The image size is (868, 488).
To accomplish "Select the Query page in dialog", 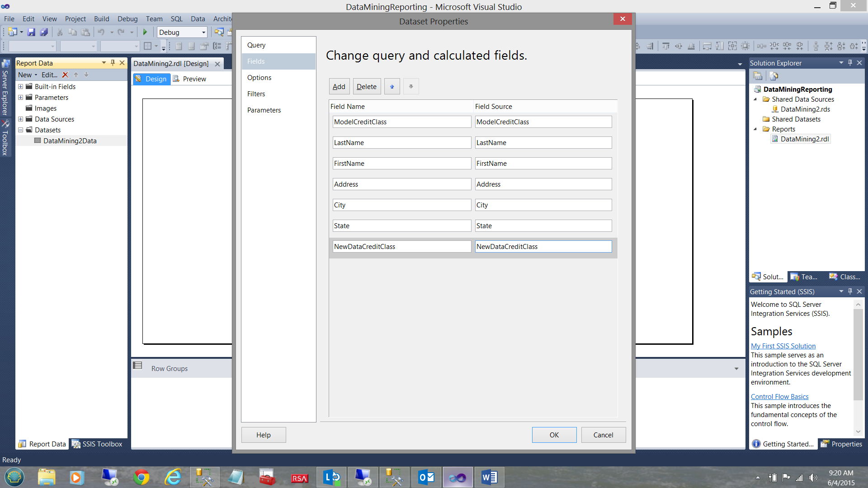I will pyautogui.click(x=256, y=45).
